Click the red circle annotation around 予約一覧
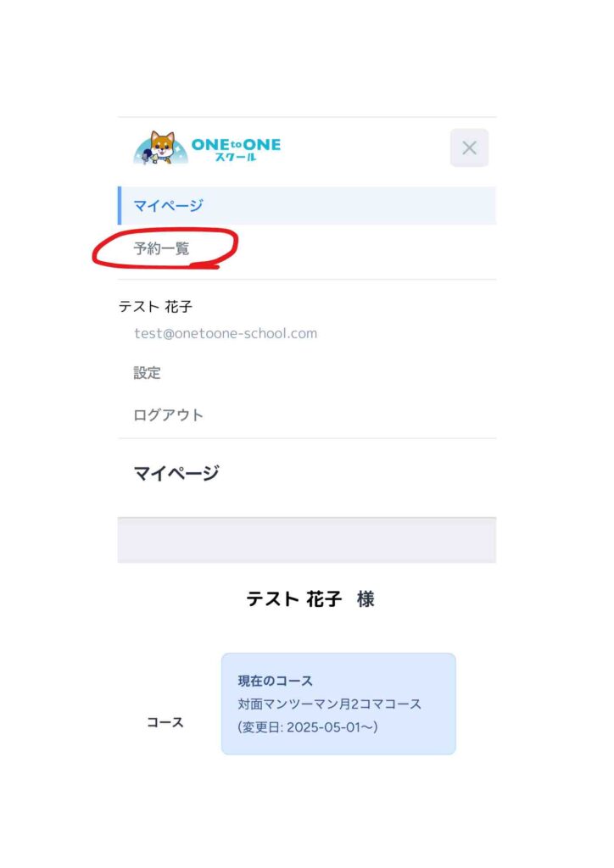 tap(165, 248)
